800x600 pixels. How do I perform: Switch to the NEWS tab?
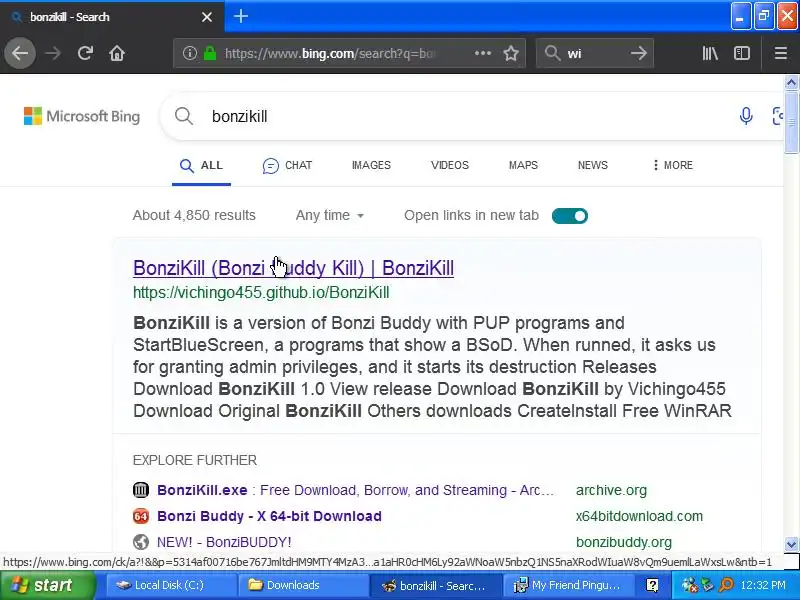click(x=592, y=165)
